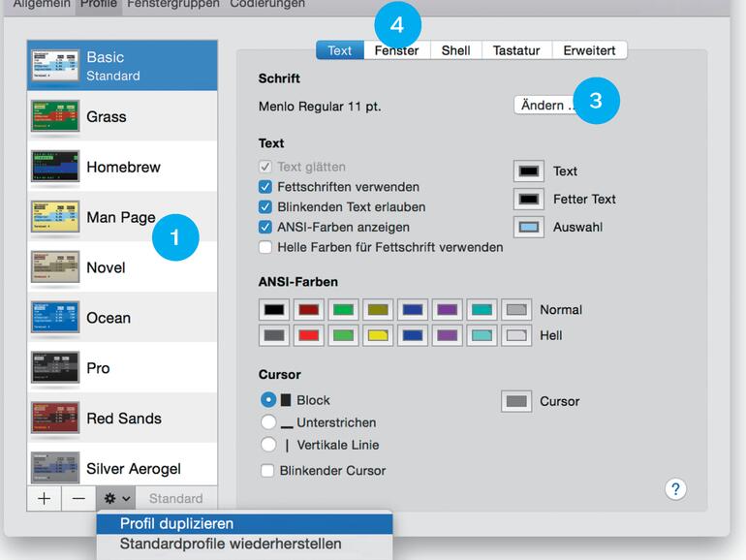The image size is (746, 560).
Task: Select the Novel profile thumbnail icon
Action: [x=55, y=266]
